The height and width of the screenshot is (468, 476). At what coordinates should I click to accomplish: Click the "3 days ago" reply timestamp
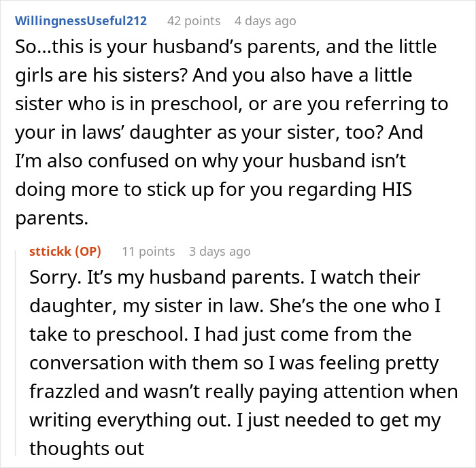220,252
